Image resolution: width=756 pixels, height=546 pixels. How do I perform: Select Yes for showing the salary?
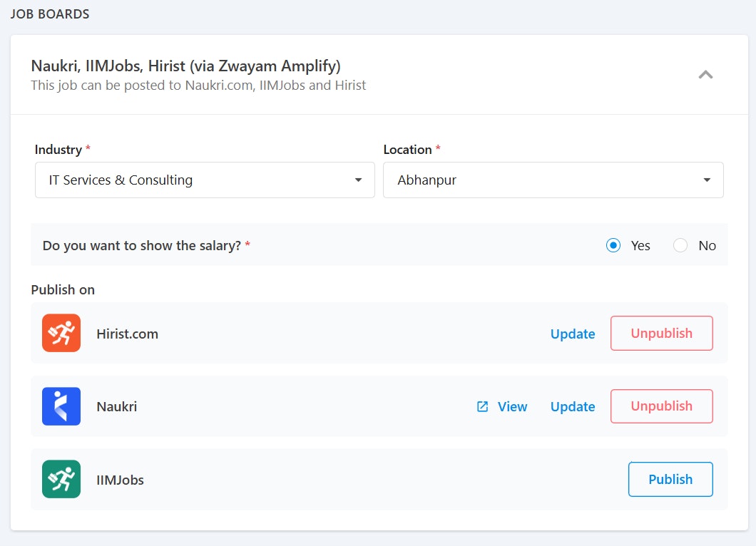[x=613, y=245]
